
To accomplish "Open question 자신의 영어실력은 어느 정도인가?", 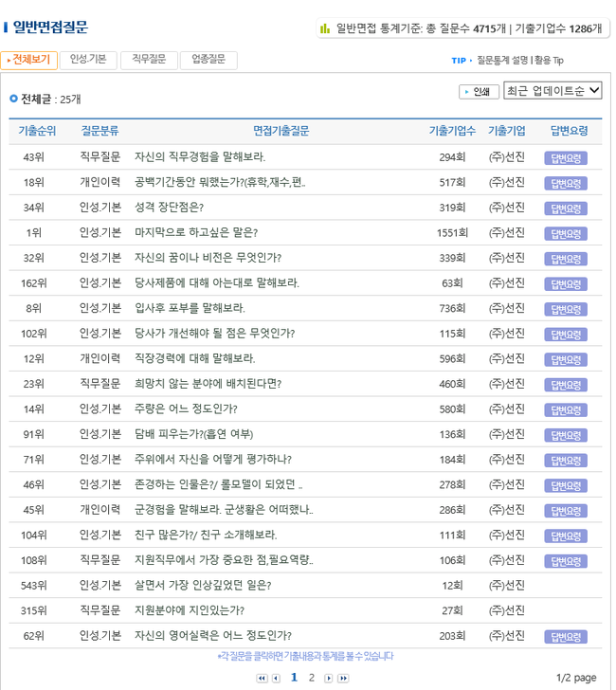I will (x=213, y=635).
